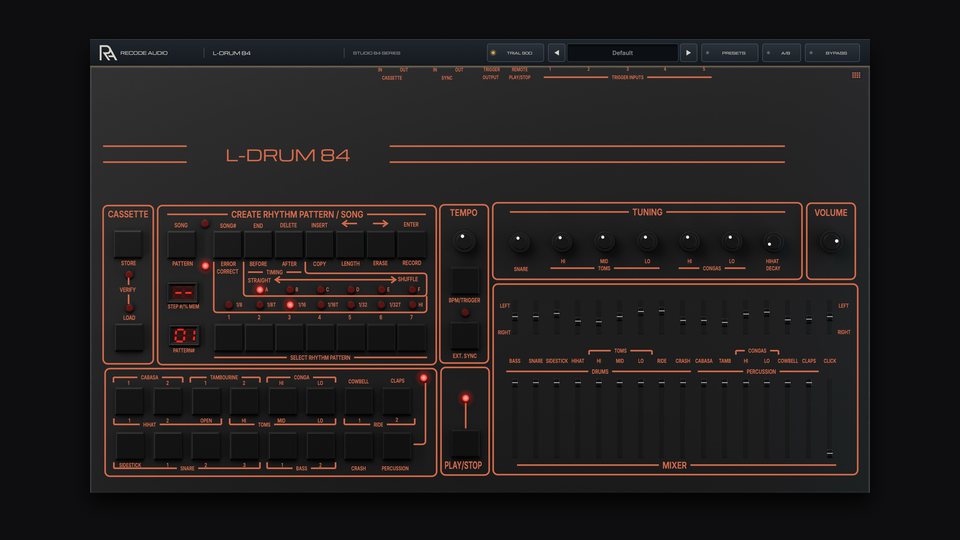
Task: Hit the Conga Hi / Toms Mid pad
Action: click(283, 402)
